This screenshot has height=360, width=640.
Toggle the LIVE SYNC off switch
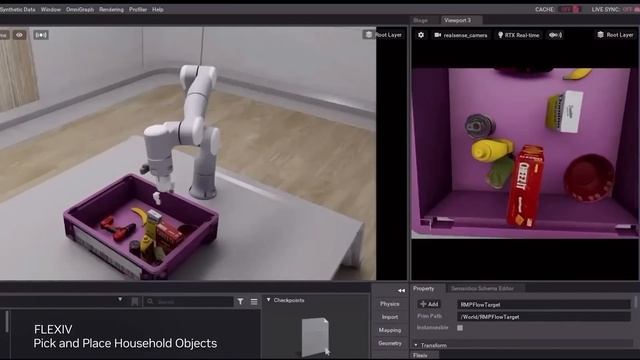coord(631,9)
